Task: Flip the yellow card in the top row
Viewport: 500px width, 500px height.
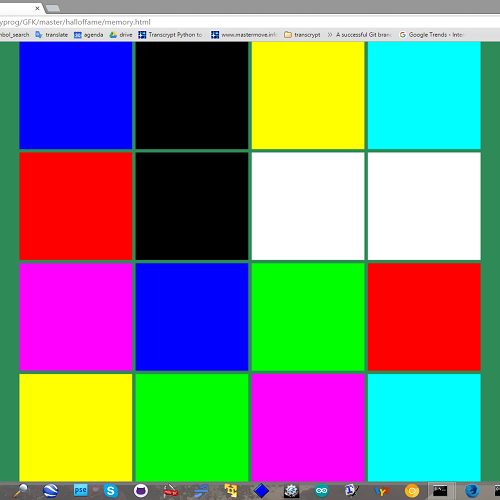Action: [x=308, y=95]
